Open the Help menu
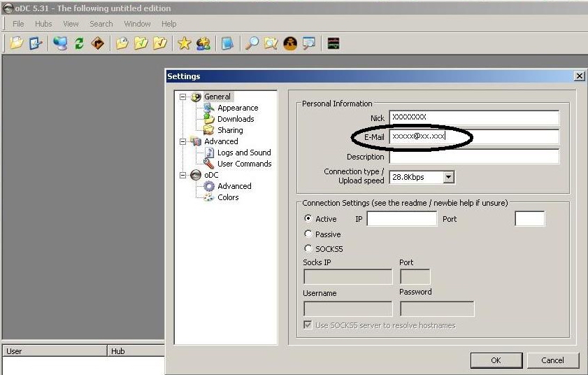Image resolution: width=588 pixels, height=375 pixels. point(168,24)
